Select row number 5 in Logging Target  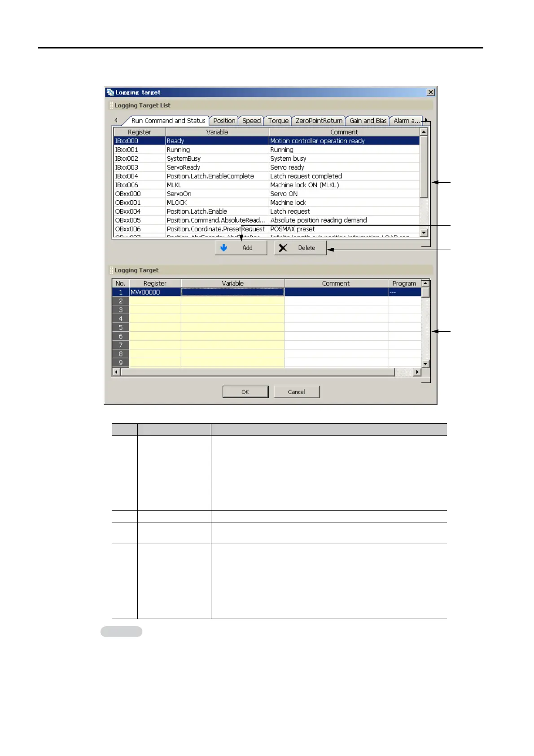click(121, 327)
